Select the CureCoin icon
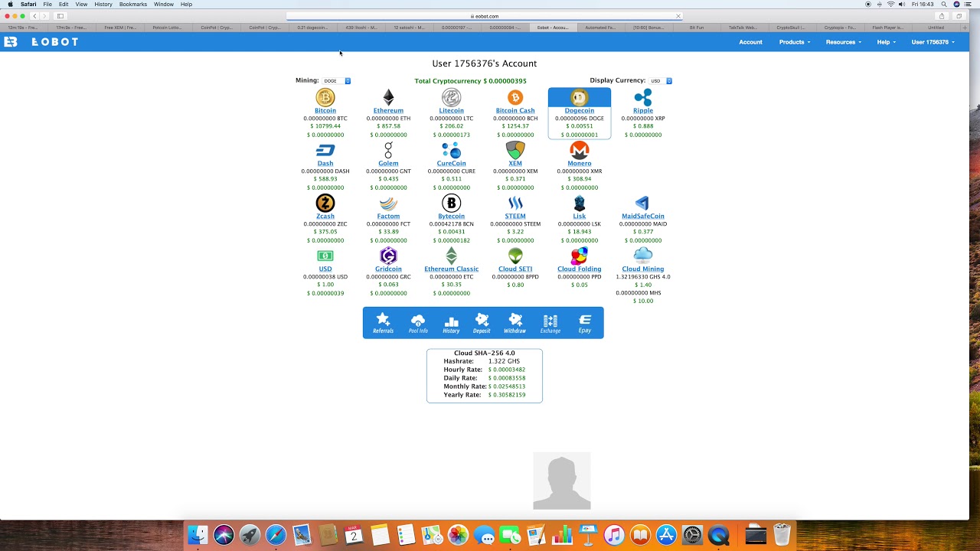The image size is (980, 551). point(451,150)
